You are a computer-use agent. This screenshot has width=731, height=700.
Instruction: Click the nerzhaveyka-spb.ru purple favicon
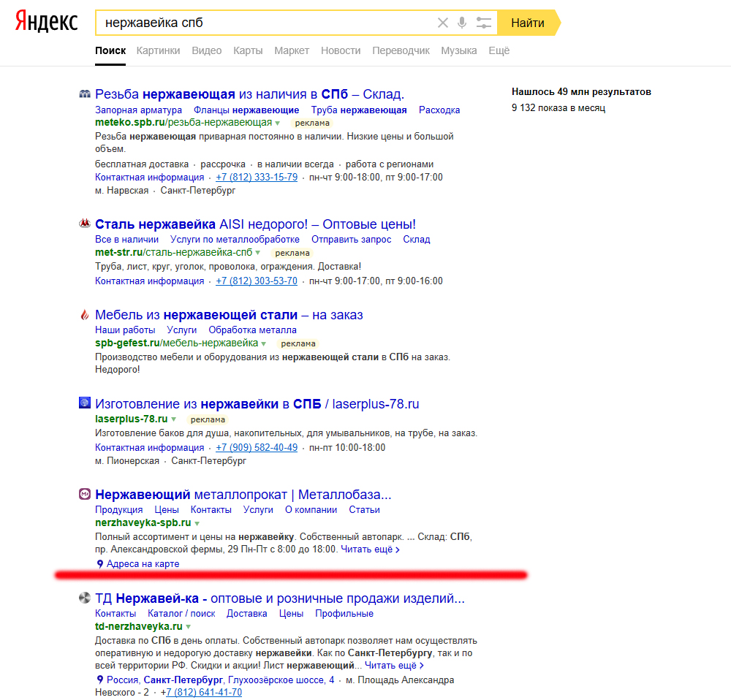(84, 494)
